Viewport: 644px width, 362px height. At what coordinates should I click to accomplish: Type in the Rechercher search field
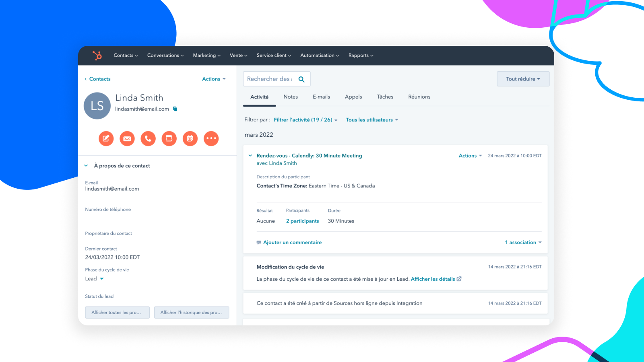tap(270, 79)
